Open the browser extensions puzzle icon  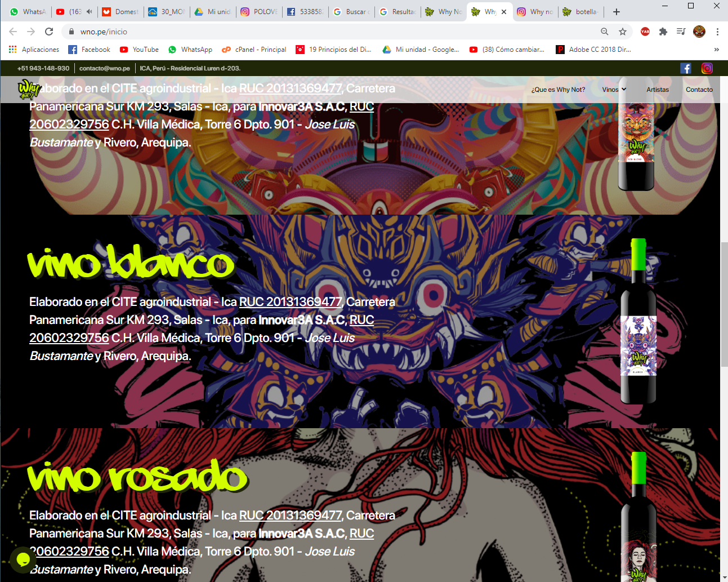(x=663, y=32)
